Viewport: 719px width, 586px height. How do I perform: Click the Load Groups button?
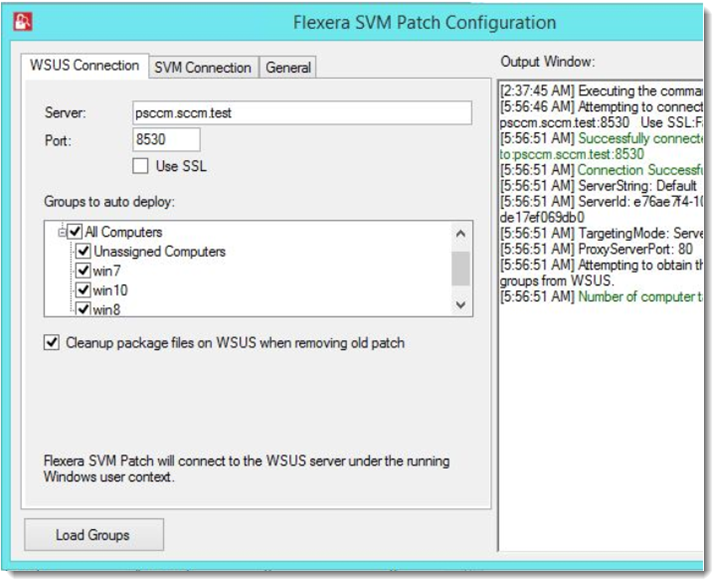tap(94, 535)
